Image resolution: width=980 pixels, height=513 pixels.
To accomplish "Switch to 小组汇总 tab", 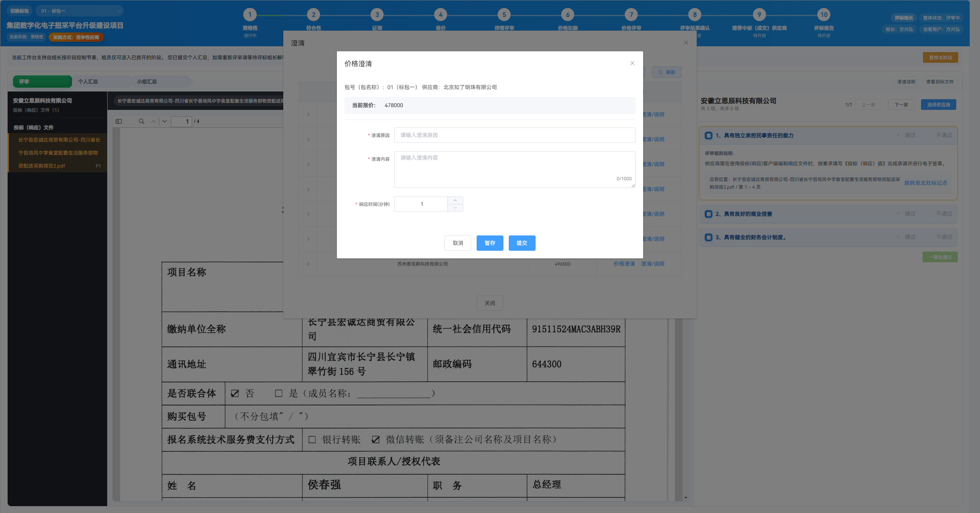I will pos(161,82).
